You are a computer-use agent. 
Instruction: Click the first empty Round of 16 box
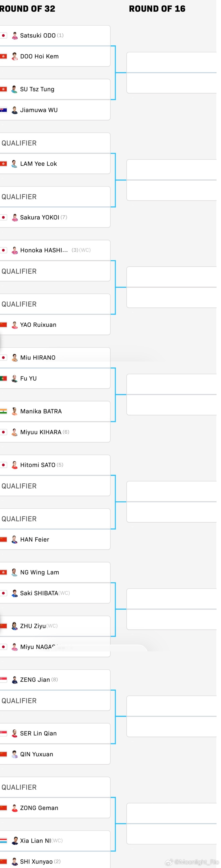[172, 62]
